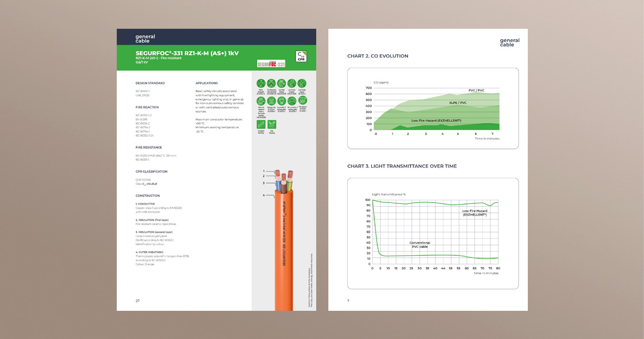Click the Fire retardant property icon
The image size is (644, 339).
pos(271,83)
